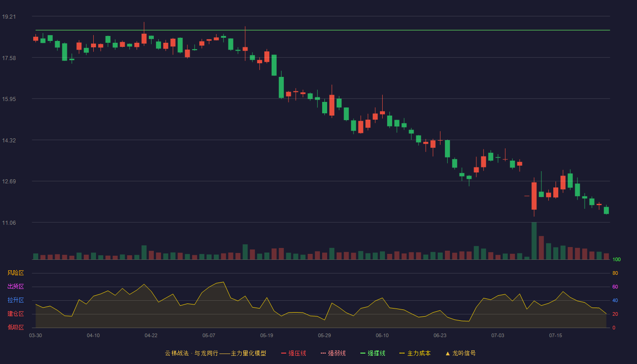Click the 60 indicator scale value
The width and height of the screenshot is (637, 364).
[x=615, y=287]
